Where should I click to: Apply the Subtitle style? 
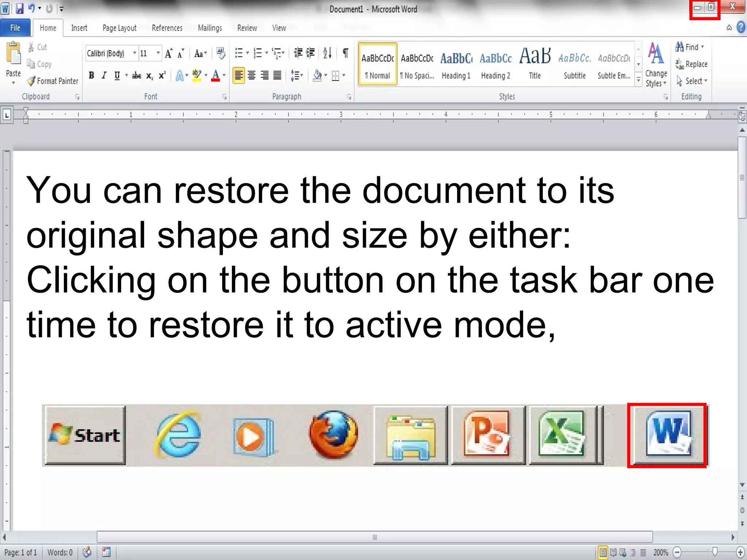pyautogui.click(x=574, y=65)
